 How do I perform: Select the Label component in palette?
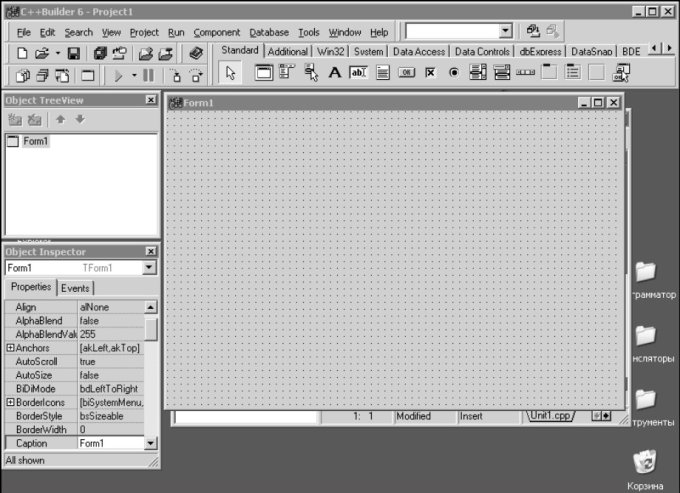point(334,72)
